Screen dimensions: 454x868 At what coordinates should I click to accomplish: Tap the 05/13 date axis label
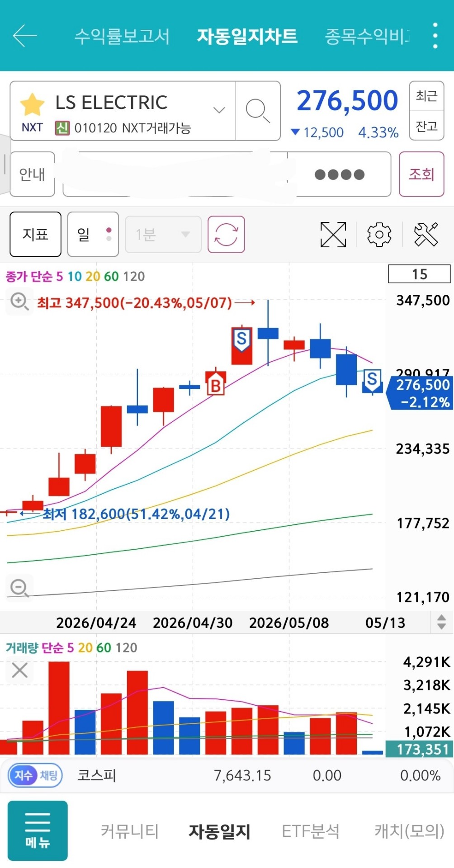coord(385,623)
